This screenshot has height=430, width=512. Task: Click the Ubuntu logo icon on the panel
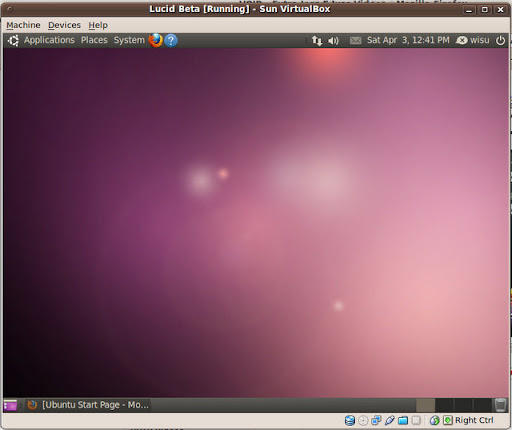coord(13,40)
